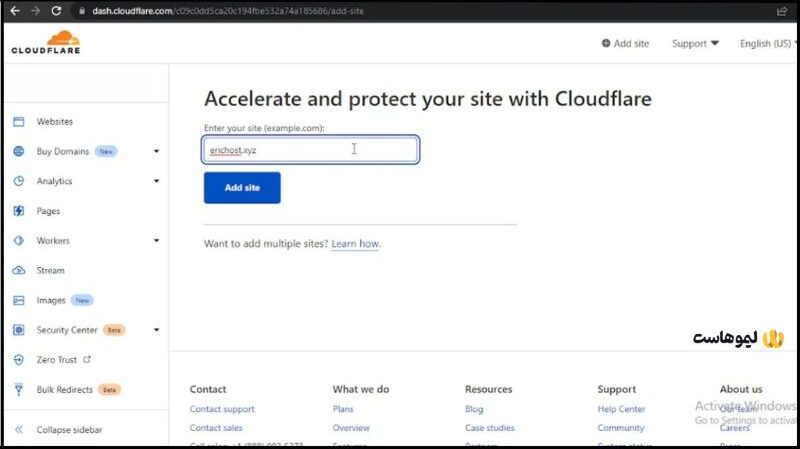
Task: Open the English (US) language dropdown
Action: coord(768,43)
